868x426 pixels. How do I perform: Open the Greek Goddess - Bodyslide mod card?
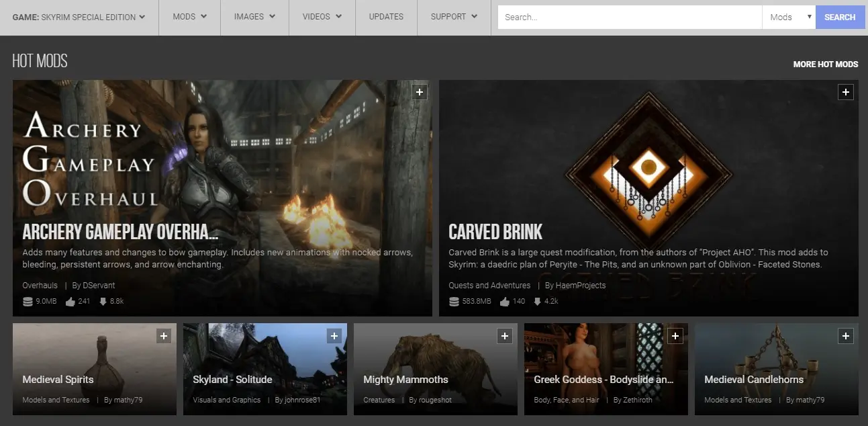(606, 369)
